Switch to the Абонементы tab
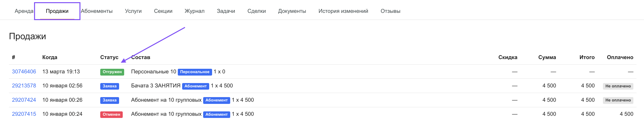Screen dimensions: 644x139 tap(96, 11)
